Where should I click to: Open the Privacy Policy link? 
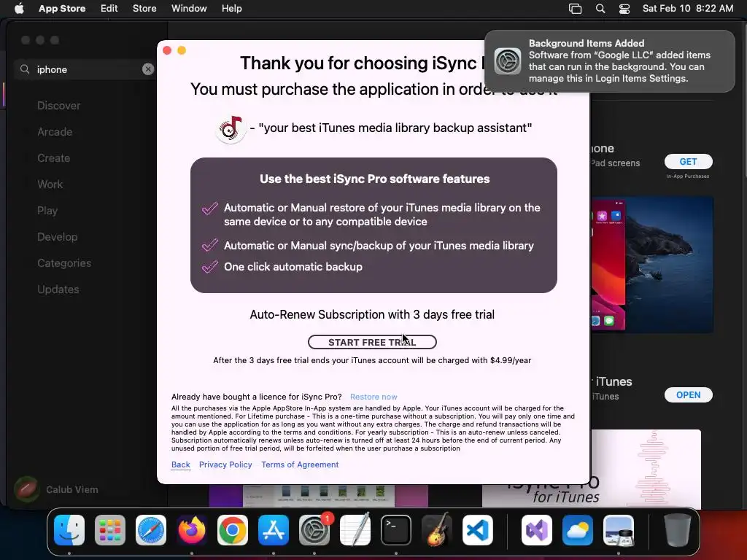pos(225,464)
